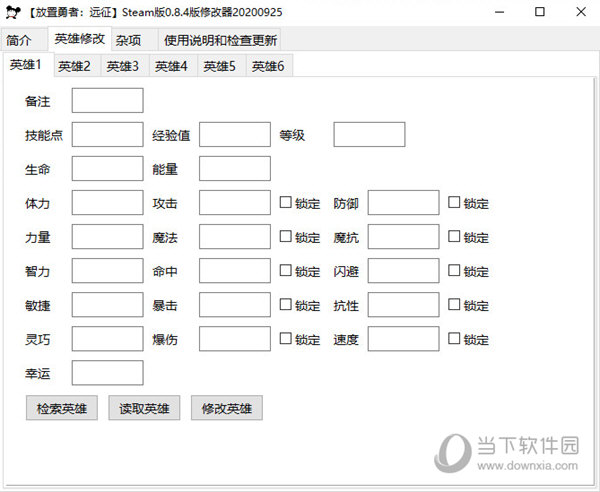This screenshot has width=600, height=492.
Task: Focus the 魔抗 text box
Action: point(404,237)
